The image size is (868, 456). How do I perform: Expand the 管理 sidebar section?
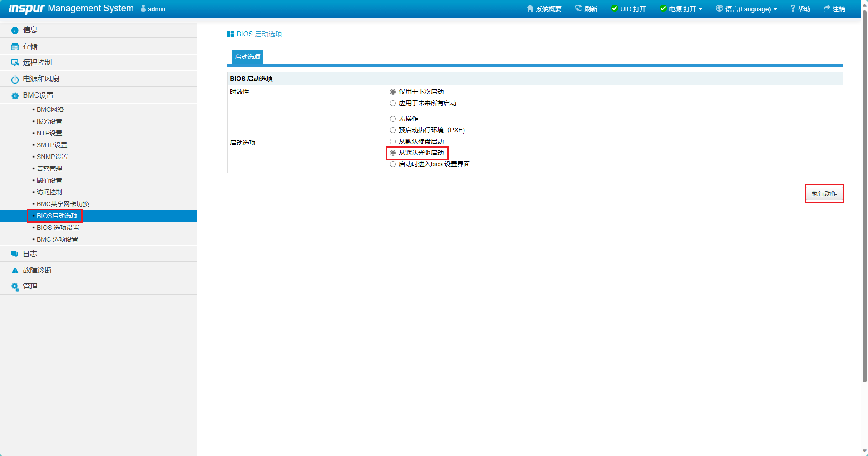(98, 287)
